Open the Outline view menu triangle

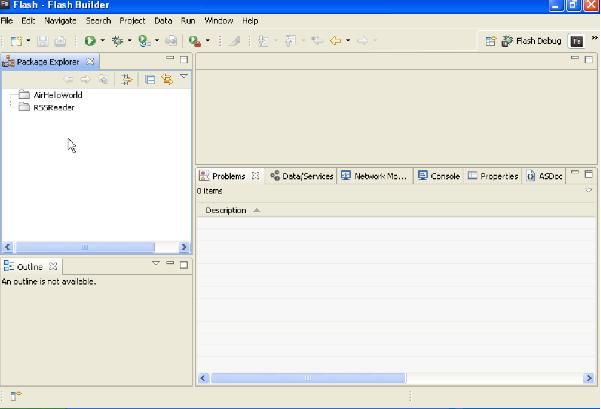coord(156,263)
